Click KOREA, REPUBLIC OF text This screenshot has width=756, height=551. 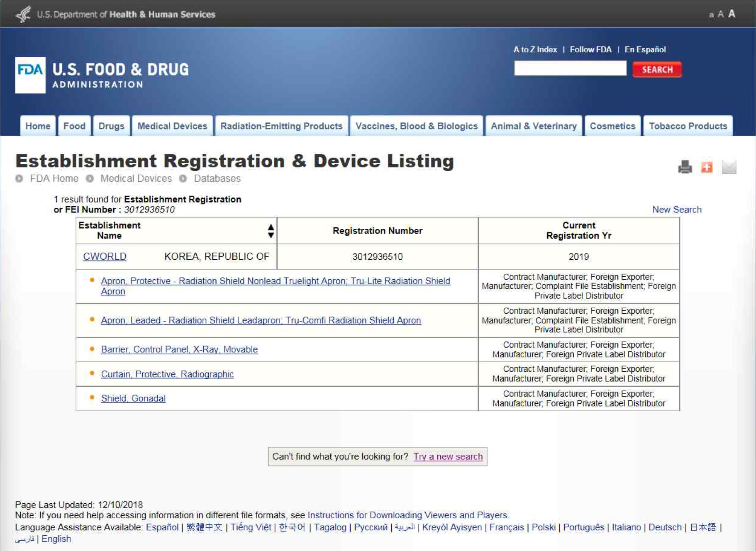[x=217, y=256]
